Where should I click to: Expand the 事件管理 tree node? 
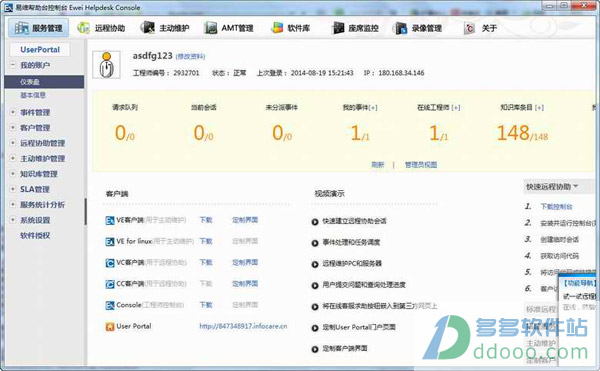pos(13,112)
